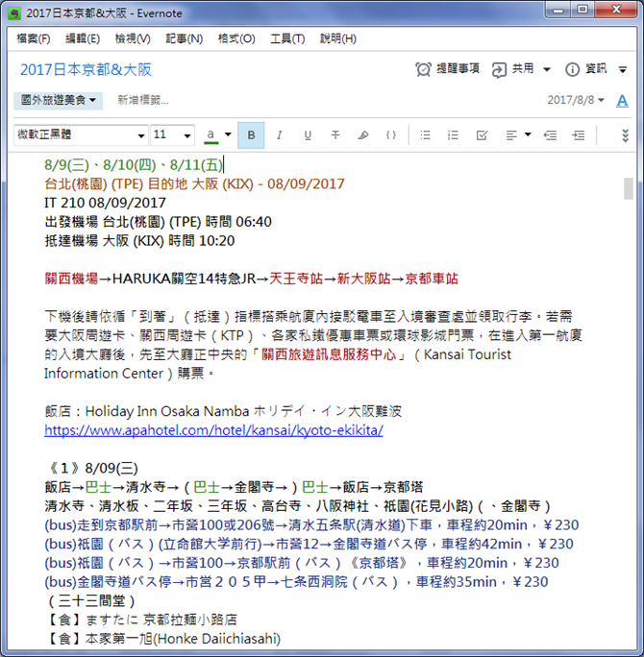Toggle underline formatting
Image resolution: width=644 pixels, height=657 pixels.
[x=308, y=135]
